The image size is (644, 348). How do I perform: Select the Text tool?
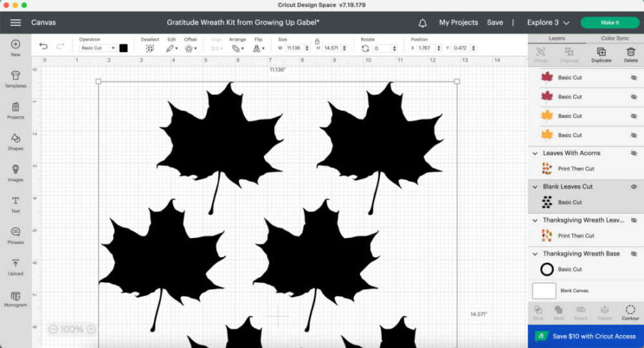point(15,203)
